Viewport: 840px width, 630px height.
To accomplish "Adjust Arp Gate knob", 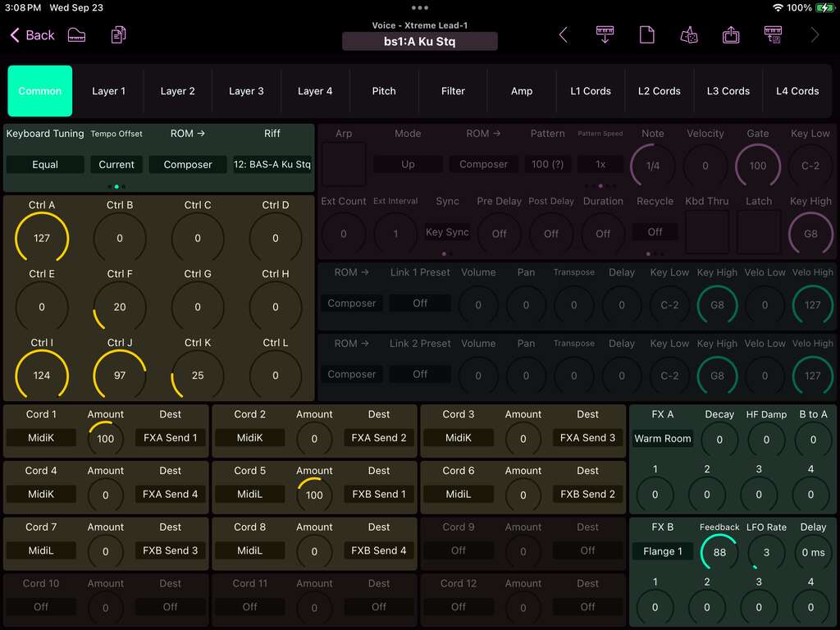I will coord(758,166).
